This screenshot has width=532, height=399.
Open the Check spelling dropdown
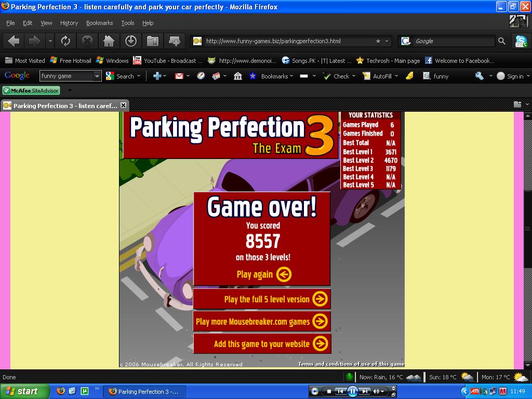coord(353,76)
